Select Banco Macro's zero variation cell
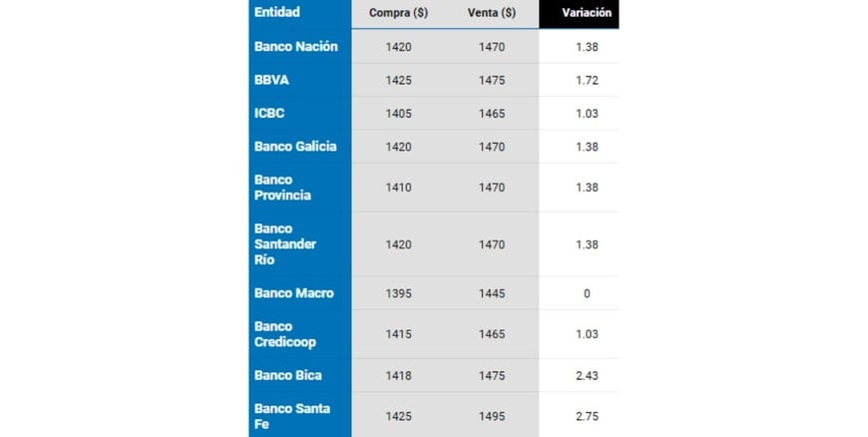The image size is (868, 437). 587,293
